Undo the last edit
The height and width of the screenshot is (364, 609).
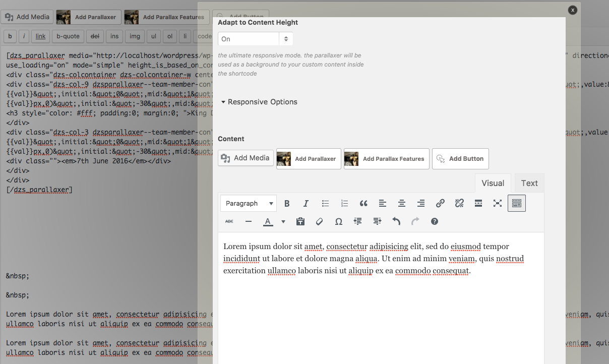[x=396, y=221]
